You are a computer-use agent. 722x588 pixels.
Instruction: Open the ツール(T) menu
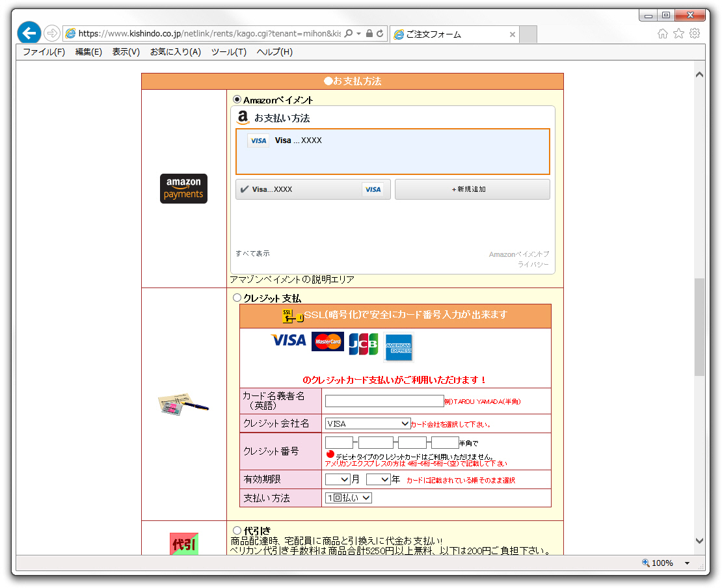229,52
